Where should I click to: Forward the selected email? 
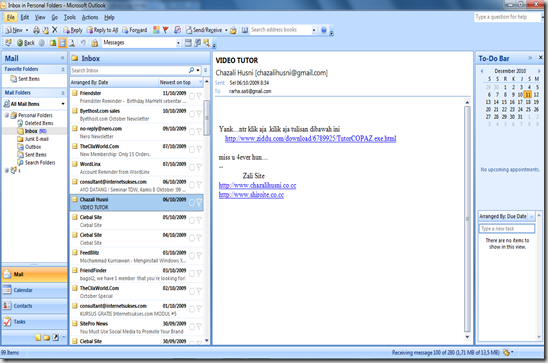[135, 30]
